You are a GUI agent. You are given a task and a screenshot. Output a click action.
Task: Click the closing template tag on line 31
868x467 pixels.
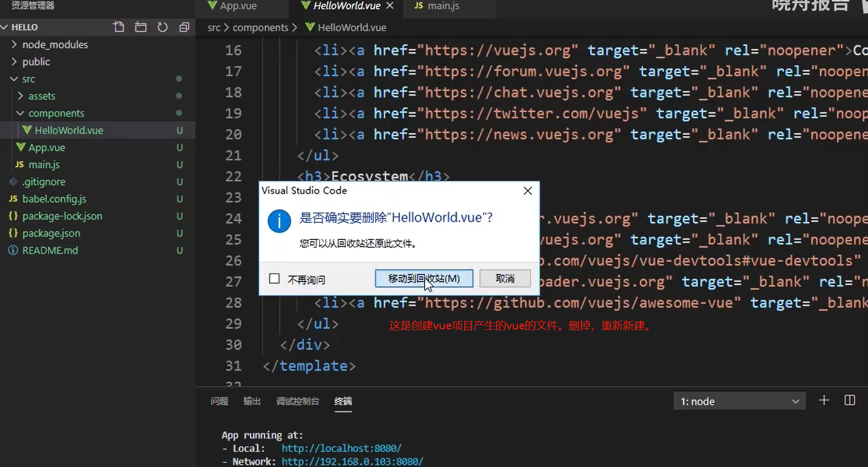point(309,366)
